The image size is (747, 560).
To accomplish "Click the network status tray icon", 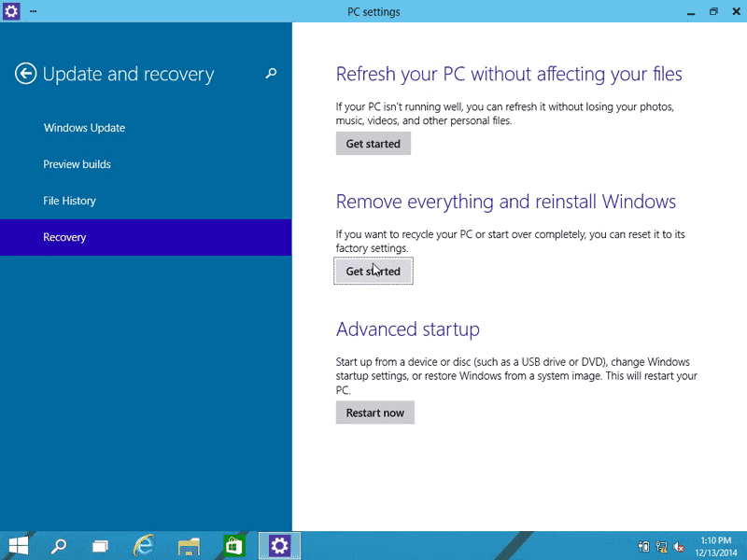I will 661,546.
